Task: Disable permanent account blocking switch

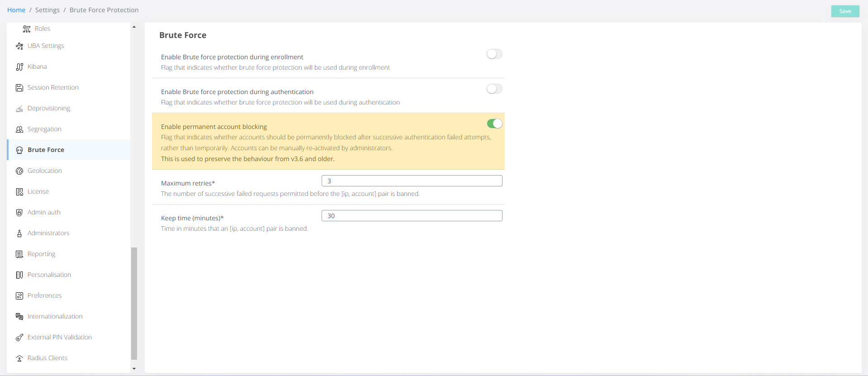Action: (x=494, y=124)
